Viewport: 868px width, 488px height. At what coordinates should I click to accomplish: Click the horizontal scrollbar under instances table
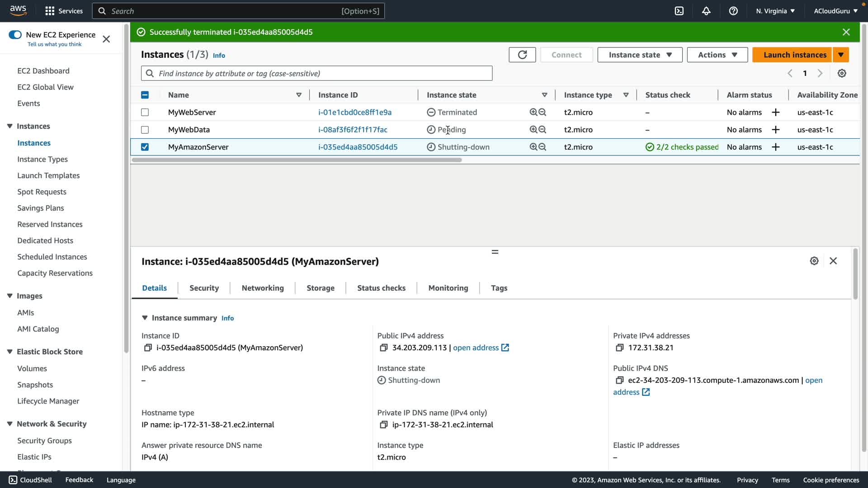tap(297, 160)
